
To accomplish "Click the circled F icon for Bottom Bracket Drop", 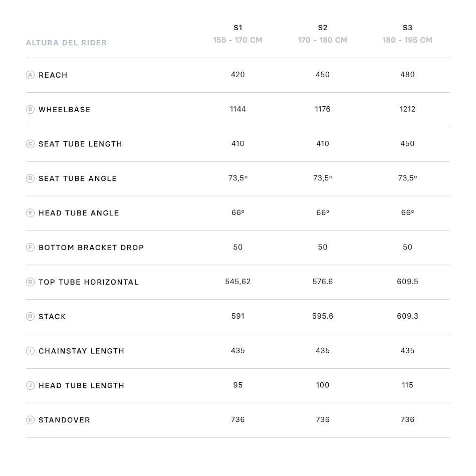I will tap(30, 248).
